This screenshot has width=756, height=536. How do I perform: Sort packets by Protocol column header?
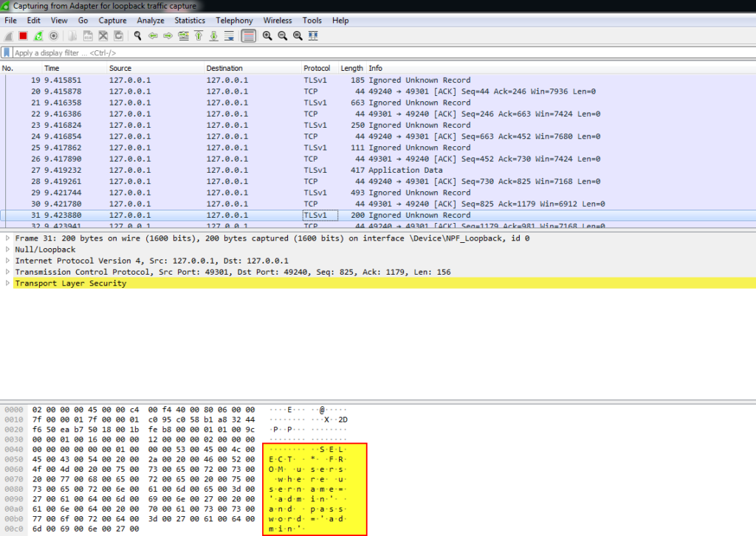click(x=317, y=68)
